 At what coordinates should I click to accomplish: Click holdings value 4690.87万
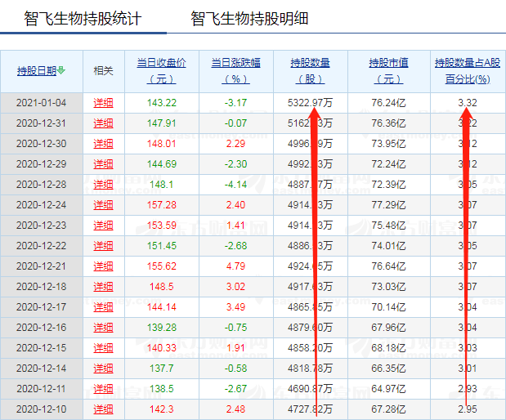click(310, 389)
